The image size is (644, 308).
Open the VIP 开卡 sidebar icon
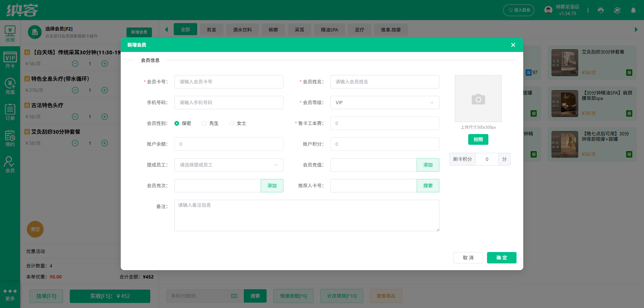[x=10, y=60]
